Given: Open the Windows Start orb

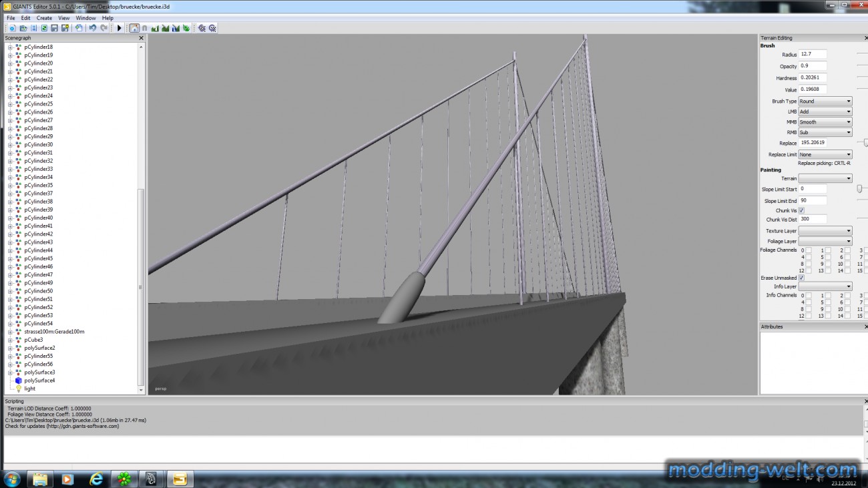Looking at the screenshot, I should pos(12,479).
